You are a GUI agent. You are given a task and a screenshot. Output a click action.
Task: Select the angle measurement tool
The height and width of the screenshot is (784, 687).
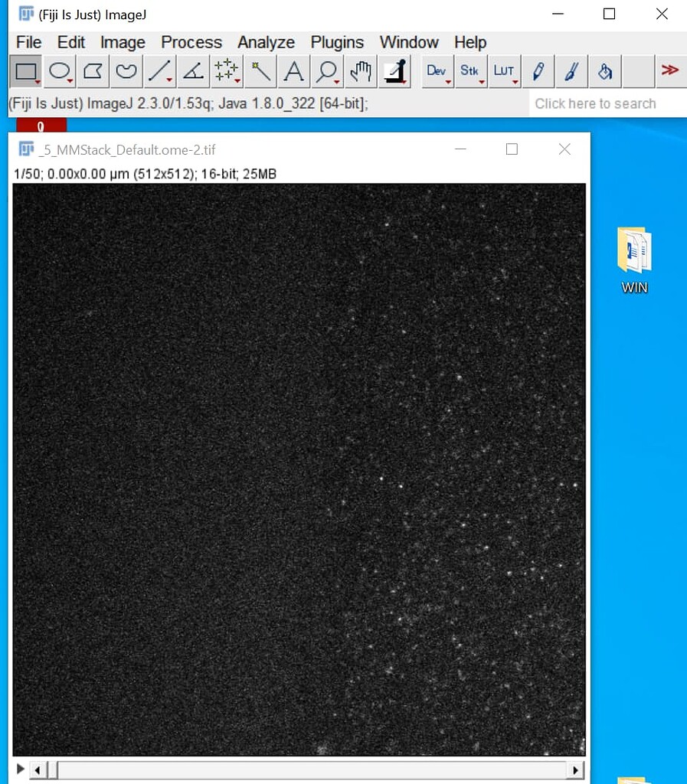click(x=192, y=71)
